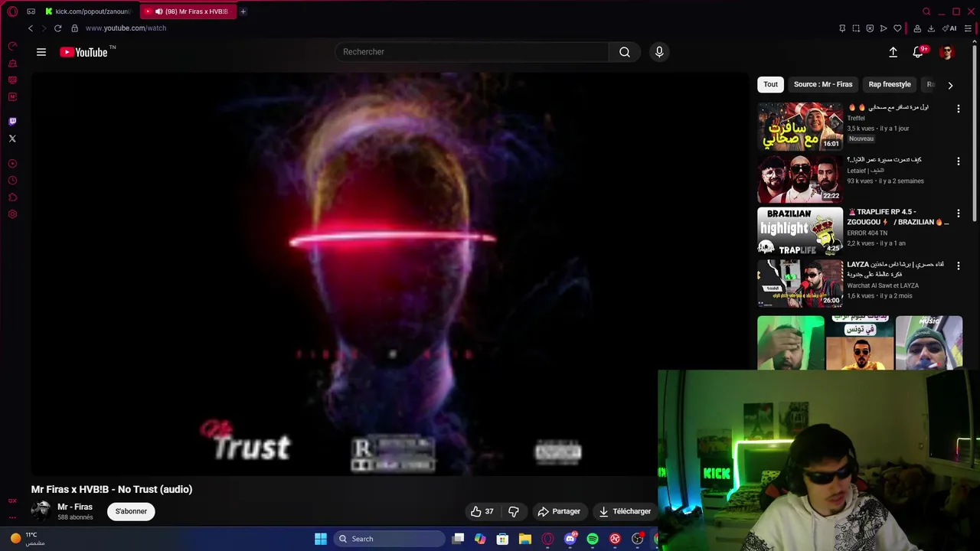Open the 4:25 TRAPLIFE highlight thumbnail
The height and width of the screenshot is (551, 980).
[x=800, y=231]
